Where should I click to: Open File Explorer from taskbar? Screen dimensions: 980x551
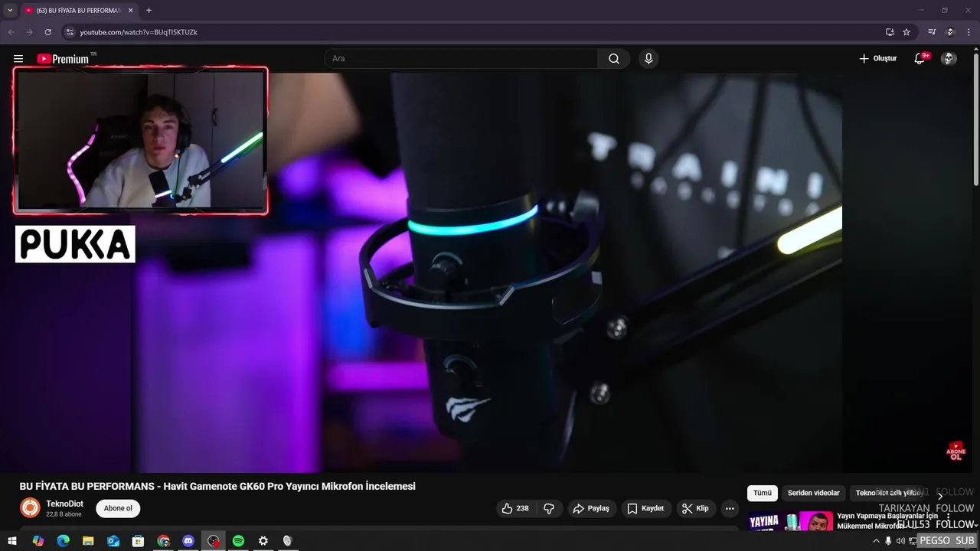tap(88, 541)
